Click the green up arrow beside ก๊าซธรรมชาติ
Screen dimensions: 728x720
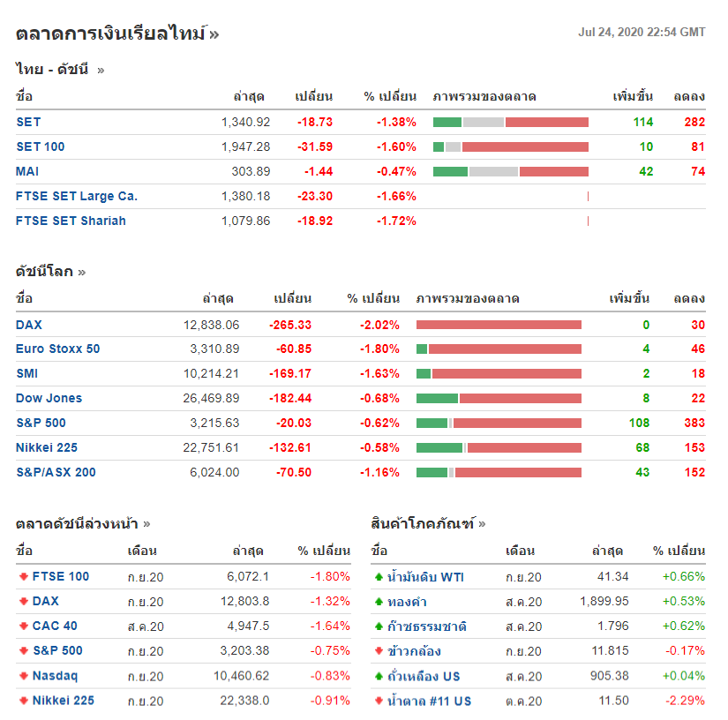point(379,626)
